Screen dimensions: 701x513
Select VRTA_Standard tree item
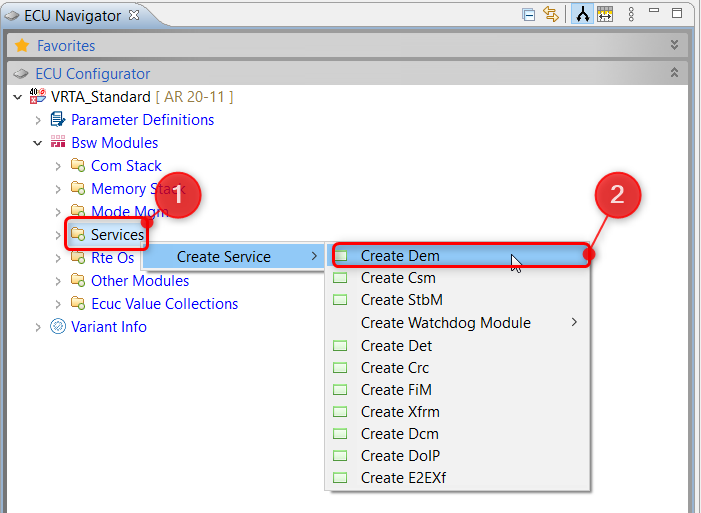(x=142, y=97)
